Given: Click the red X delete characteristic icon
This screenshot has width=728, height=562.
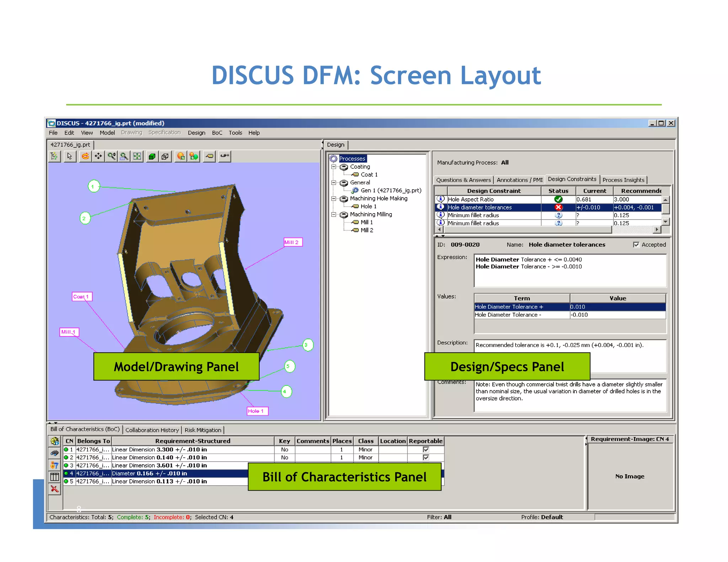Looking at the screenshot, I should [55, 489].
